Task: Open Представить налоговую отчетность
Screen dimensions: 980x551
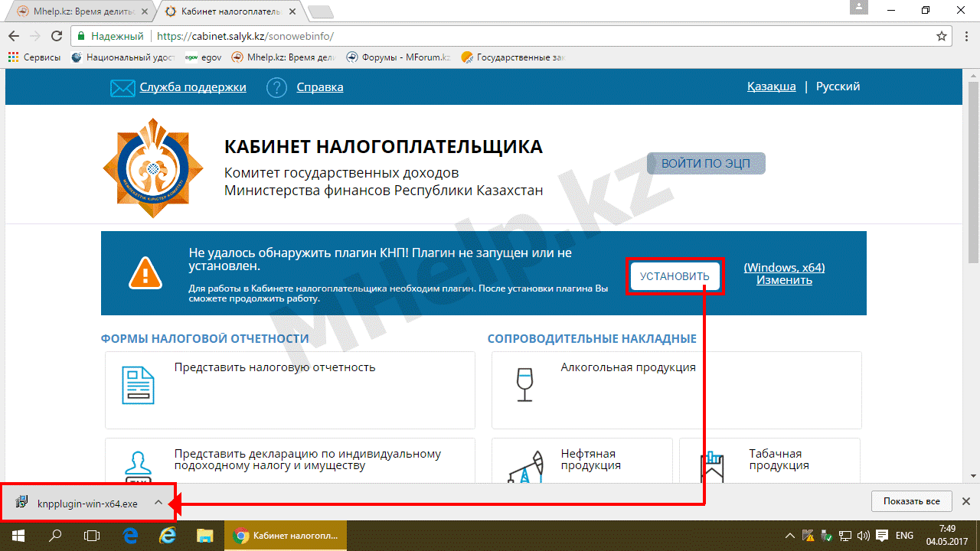Action: (x=275, y=367)
